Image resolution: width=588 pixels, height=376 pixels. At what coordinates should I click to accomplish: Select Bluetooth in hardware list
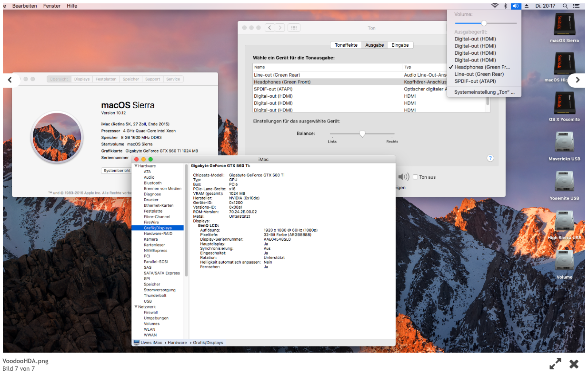coord(153,183)
